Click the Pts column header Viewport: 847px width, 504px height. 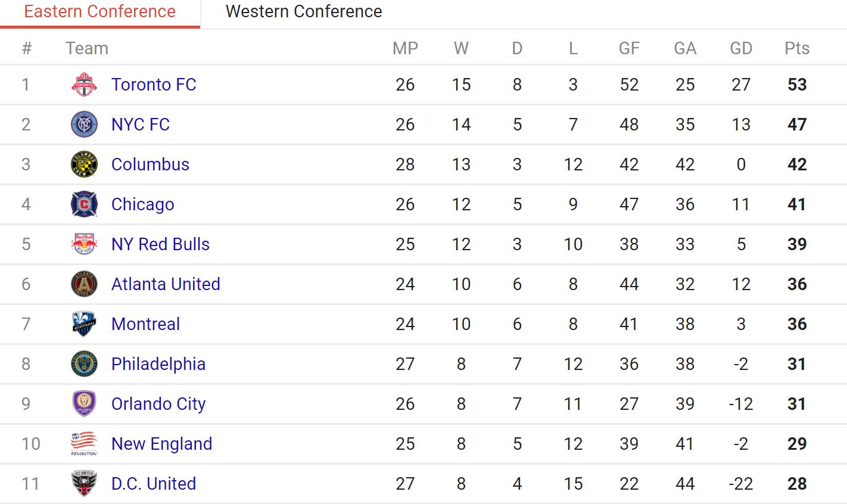point(797,48)
